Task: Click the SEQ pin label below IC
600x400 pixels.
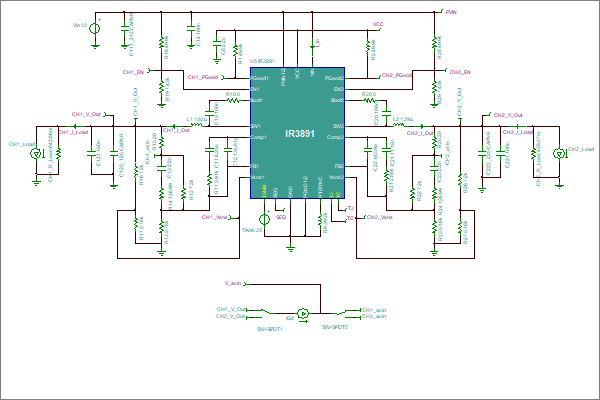Action: (281, 217)
